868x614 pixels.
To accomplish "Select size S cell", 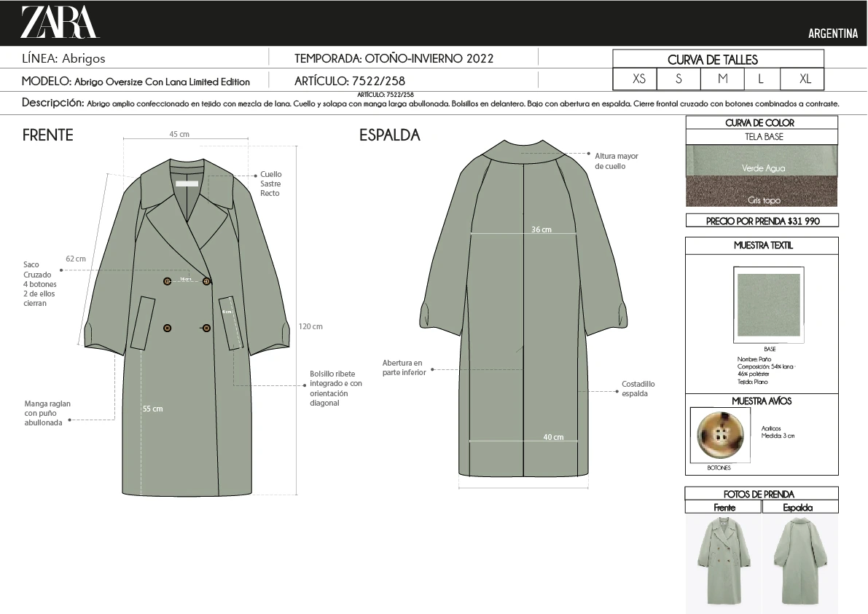I will pyautogui.click(x=679, y=79).
